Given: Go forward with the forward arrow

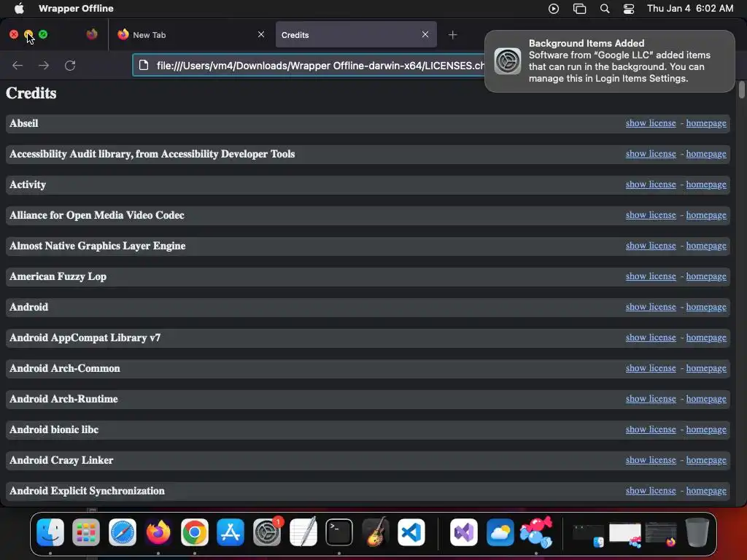Looking at the screenshot, I should (43, 65).
